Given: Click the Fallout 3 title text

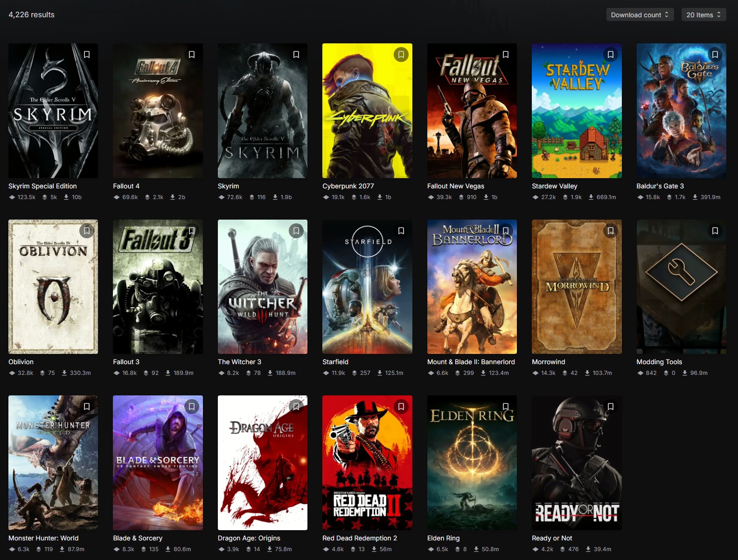Looking at the screenshot, I should tap(126, 362).
